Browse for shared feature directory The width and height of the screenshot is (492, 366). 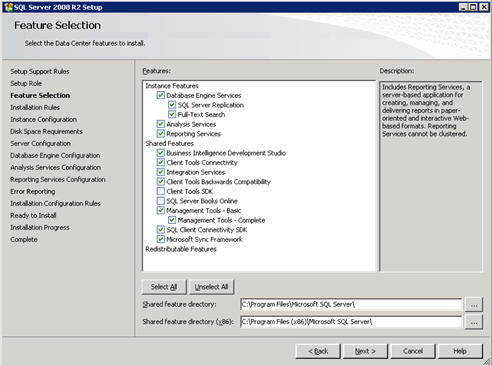[474, 305]
